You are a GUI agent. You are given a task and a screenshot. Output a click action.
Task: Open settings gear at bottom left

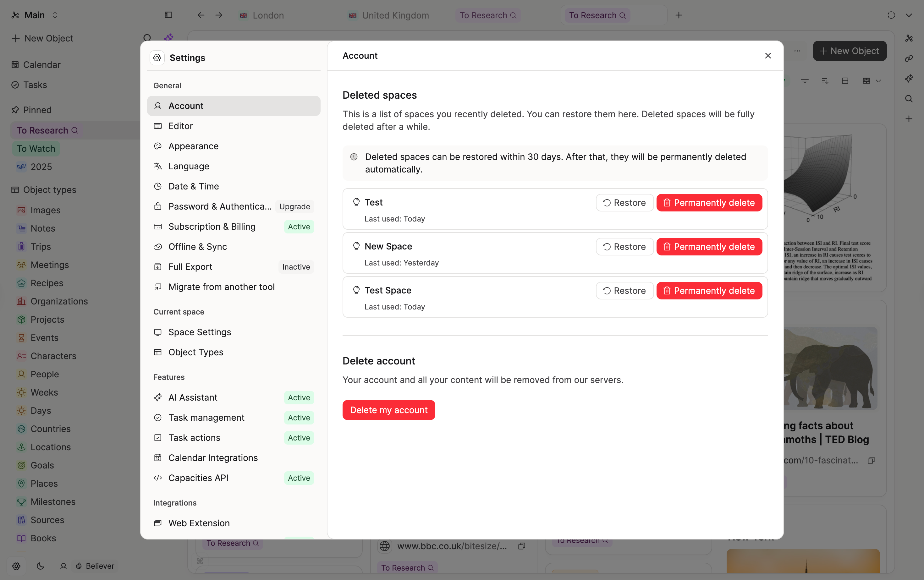[16, 566]
